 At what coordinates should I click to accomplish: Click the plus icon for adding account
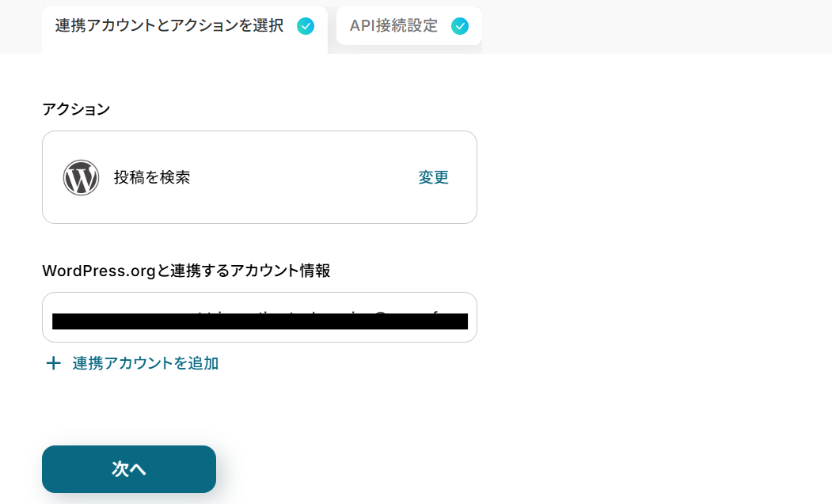tap(53, 363)
